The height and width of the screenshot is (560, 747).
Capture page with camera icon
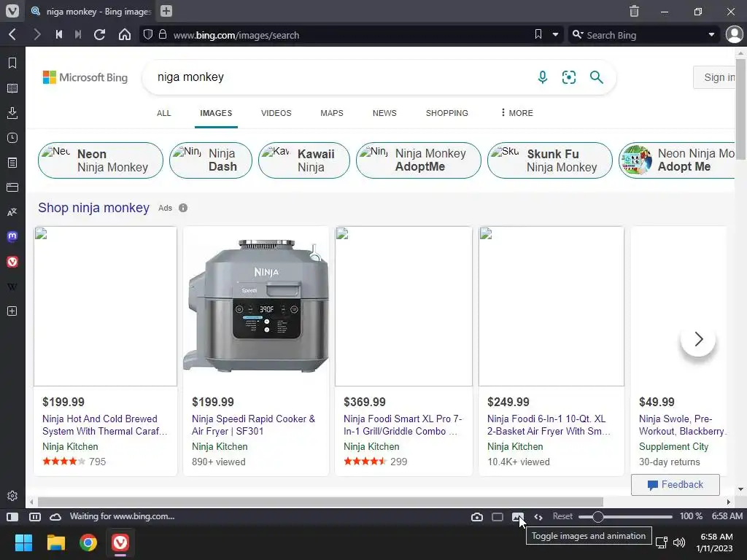[x=477, y=517]
